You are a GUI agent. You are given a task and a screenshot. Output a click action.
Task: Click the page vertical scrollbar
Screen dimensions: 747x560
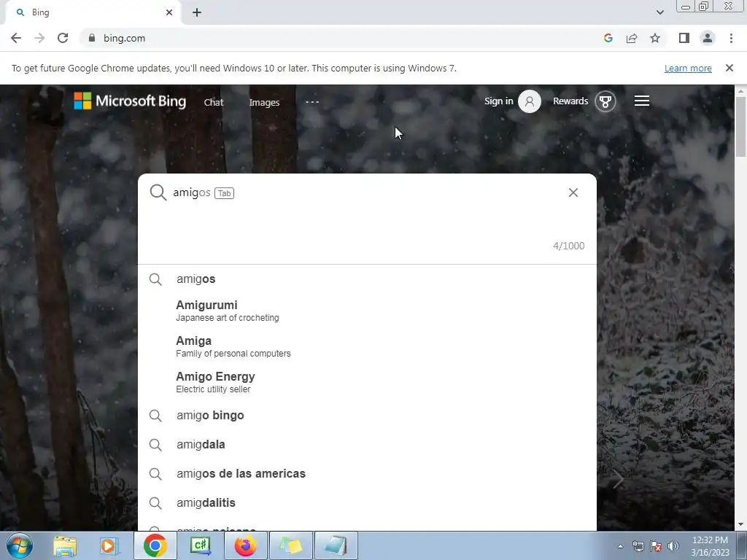pos(740,126)
